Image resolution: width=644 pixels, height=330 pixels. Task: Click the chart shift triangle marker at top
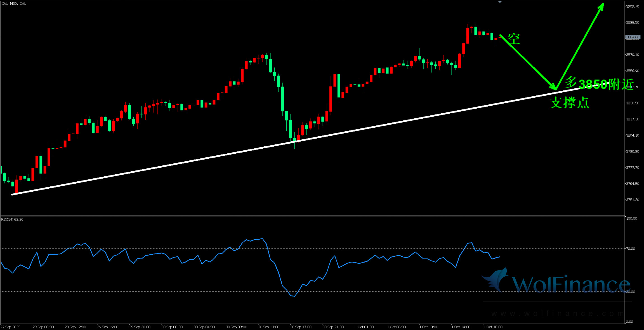(x=500, y=2)
